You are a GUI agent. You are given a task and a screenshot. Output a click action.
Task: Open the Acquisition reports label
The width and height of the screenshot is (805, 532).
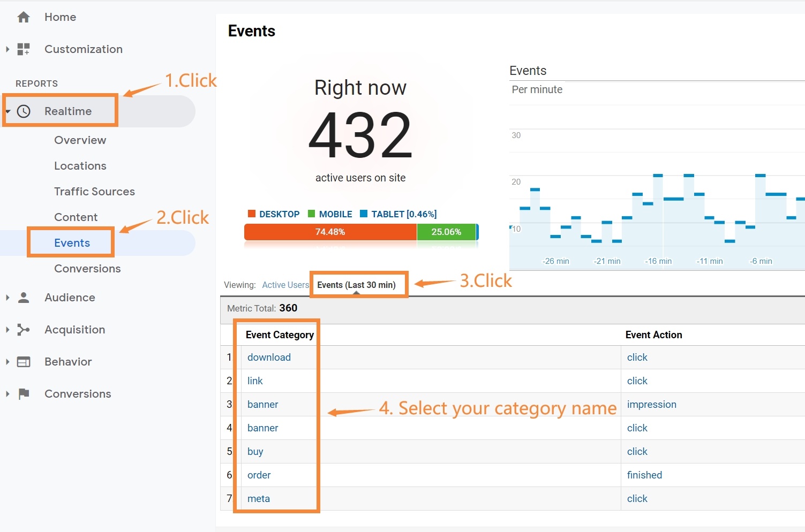point(74,330)
